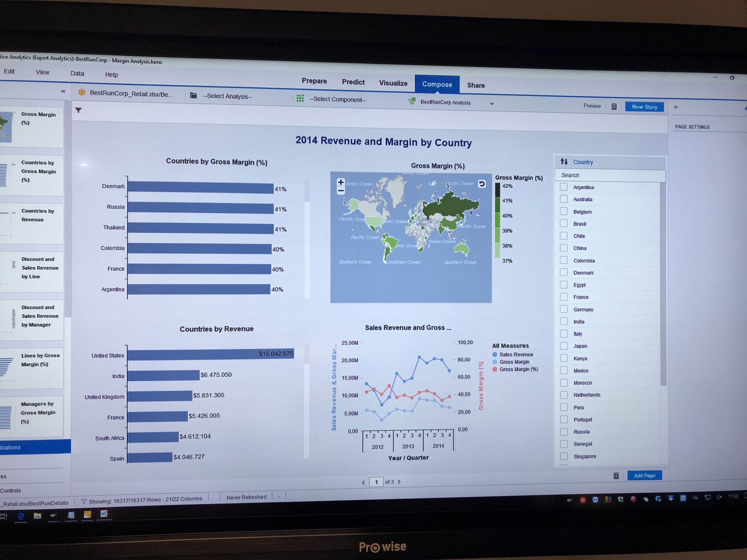This screenshot has width=747, height=560.
Task: Click the status bar filter icon
Action: pyautogui.click(x=84, y=502)
